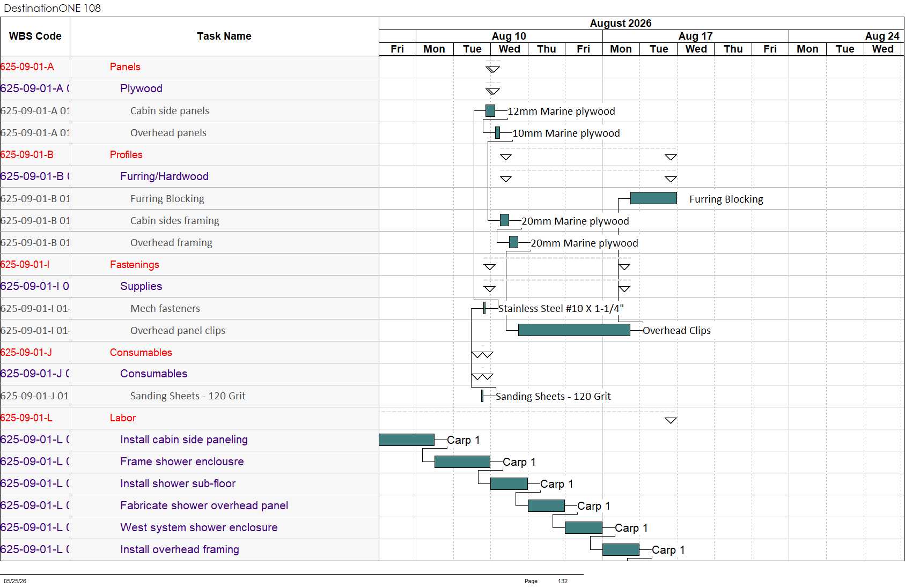Select the Cabin side panels task name

point(170,111)
